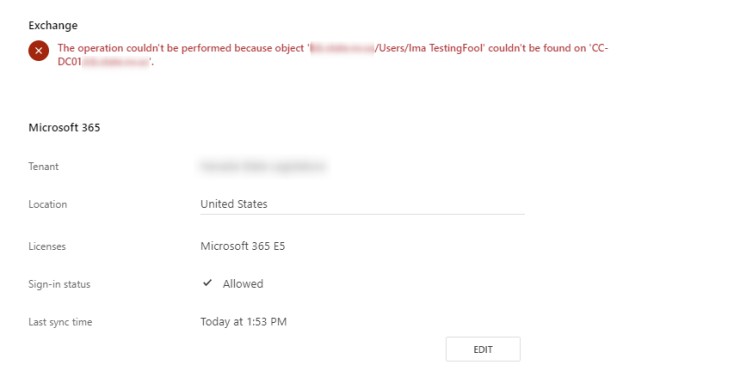This screenshot has height=383, width=740.
Task: Click the Licenses label
Action: point(47,246)
